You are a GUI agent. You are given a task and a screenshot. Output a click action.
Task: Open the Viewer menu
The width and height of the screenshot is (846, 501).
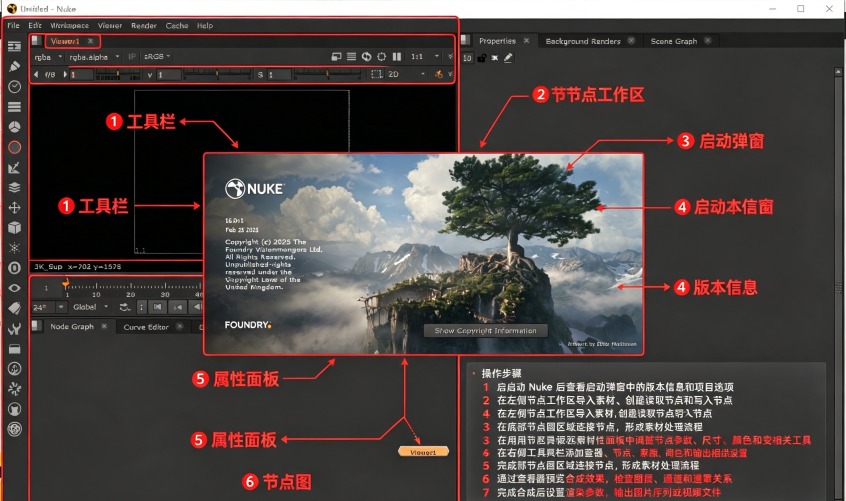click(110, 25)
